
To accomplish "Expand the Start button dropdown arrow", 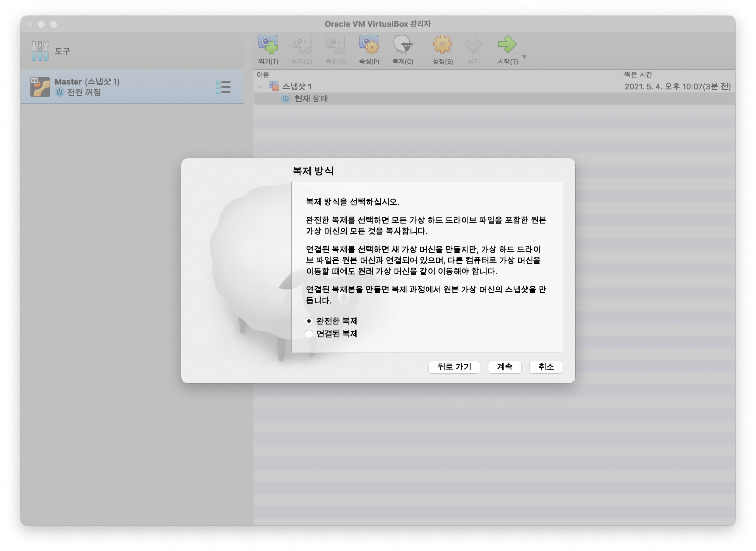I will click(x=524, y=57).
